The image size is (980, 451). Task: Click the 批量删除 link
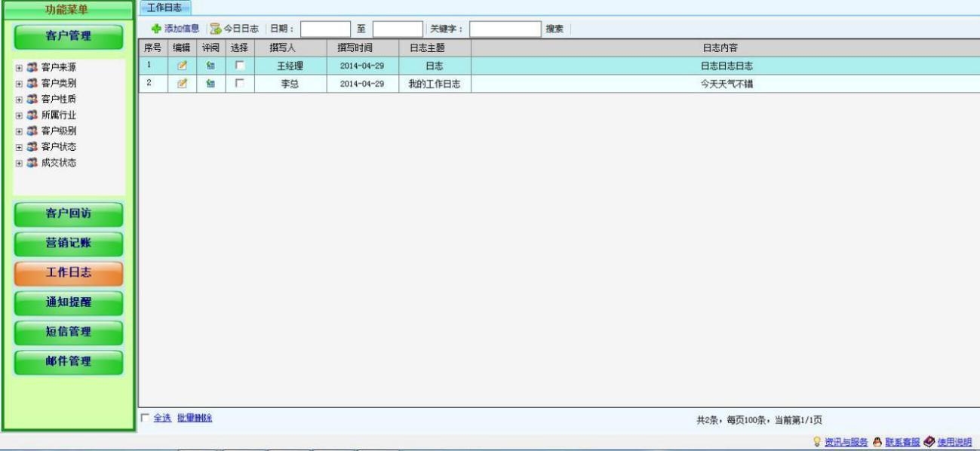coord(194,418)
